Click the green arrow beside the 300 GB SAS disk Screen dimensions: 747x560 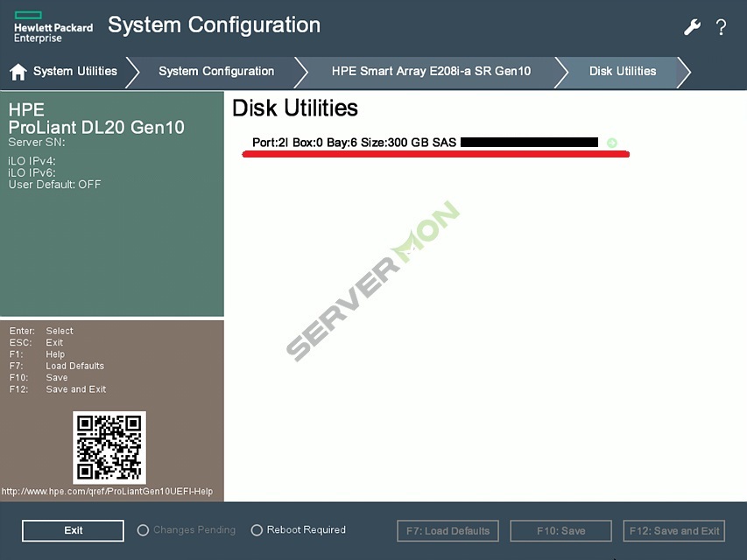612,143
